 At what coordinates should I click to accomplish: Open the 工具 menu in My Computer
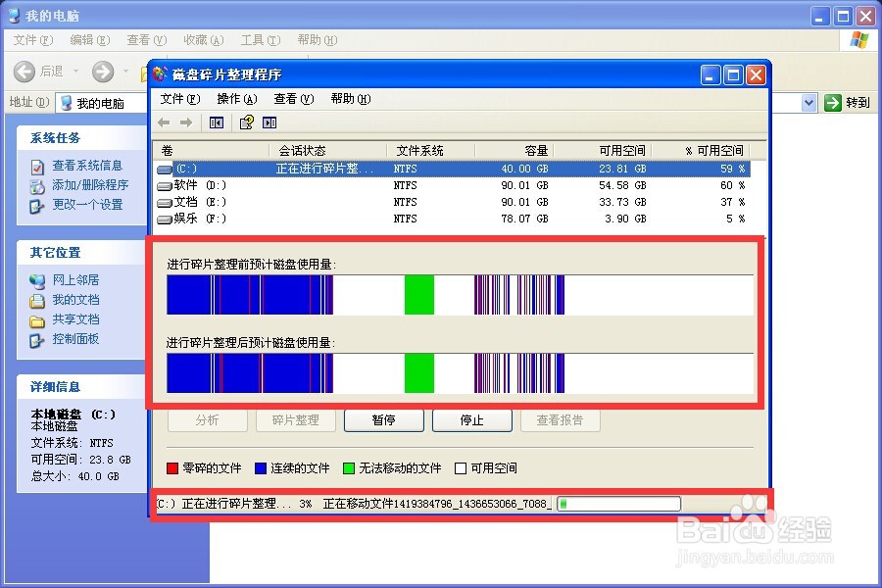259,40
